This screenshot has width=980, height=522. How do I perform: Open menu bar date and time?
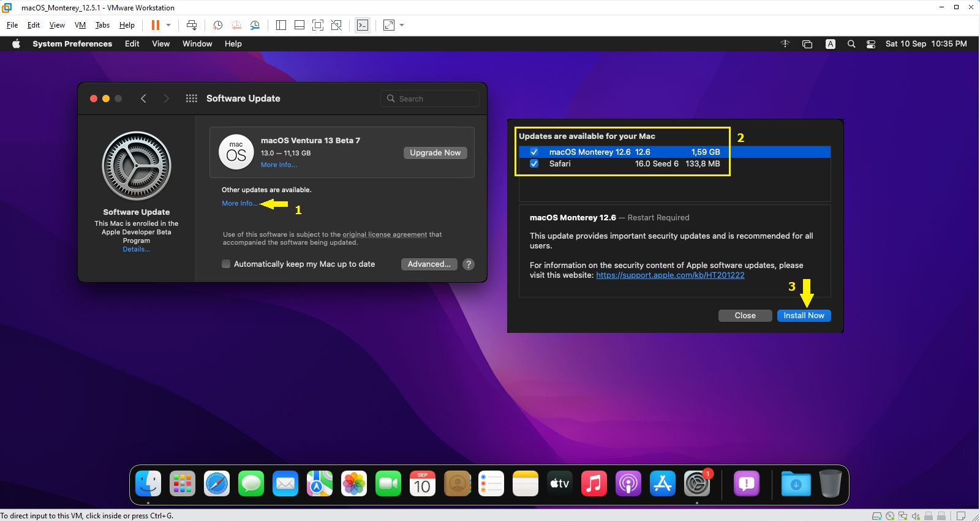pyautogui.click(x=926, y=44)
